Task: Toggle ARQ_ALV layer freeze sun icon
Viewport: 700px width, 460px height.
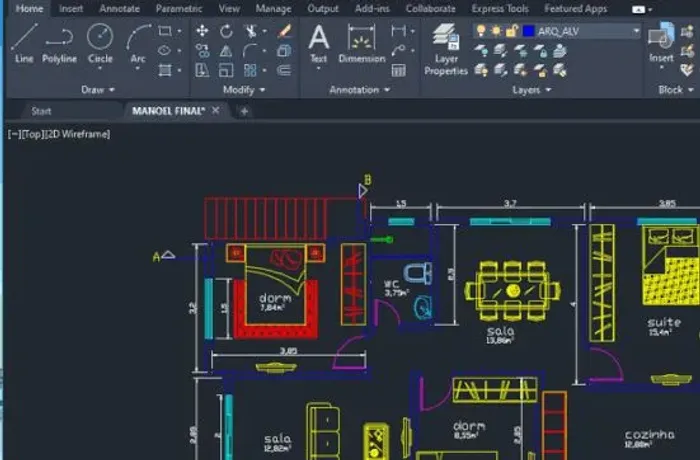Action: [496, 31]
